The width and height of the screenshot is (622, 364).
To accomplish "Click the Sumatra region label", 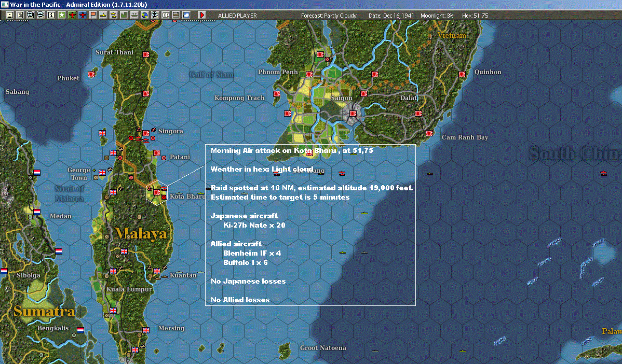I will (x=44, y=311).
